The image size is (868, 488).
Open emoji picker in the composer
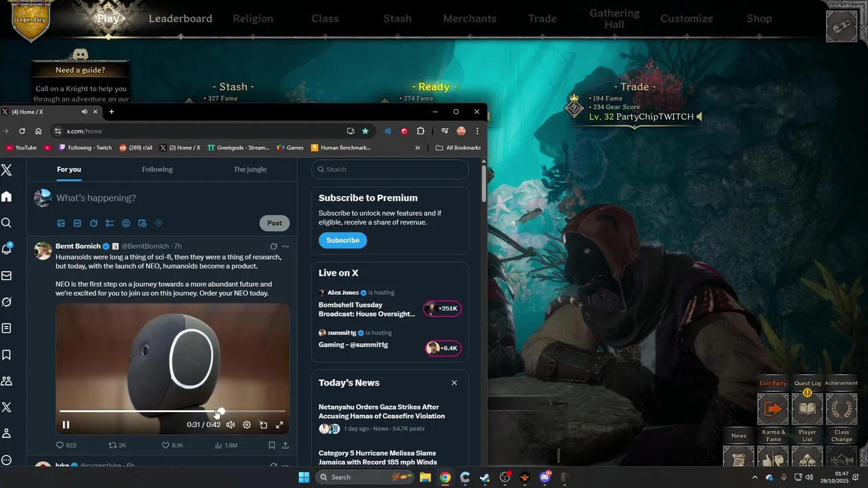click(126, 223)
